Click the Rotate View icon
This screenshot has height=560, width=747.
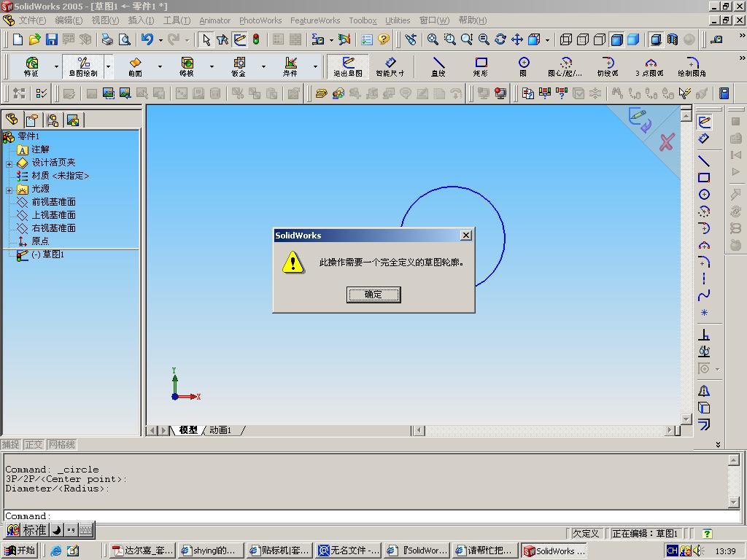500,39
